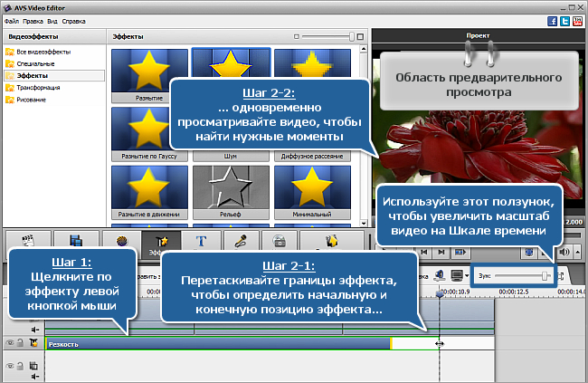Choose the Рельеф effect thumbnail
Screen dimensions: 588x383
pos(231,192)
